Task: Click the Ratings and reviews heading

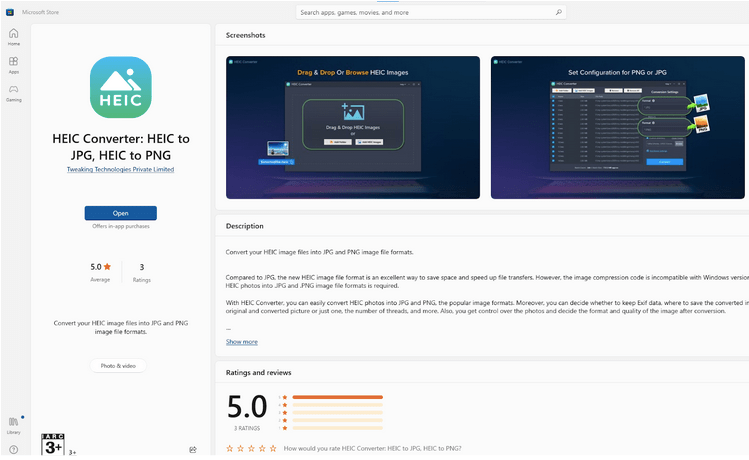Action: [258, 372]
